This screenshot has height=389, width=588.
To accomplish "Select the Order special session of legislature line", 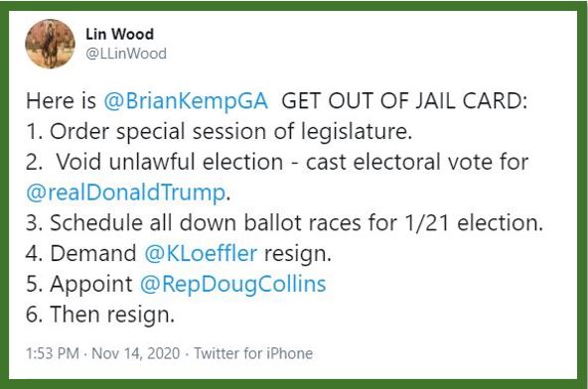I will pyautogui.click(x=220, y=132).
